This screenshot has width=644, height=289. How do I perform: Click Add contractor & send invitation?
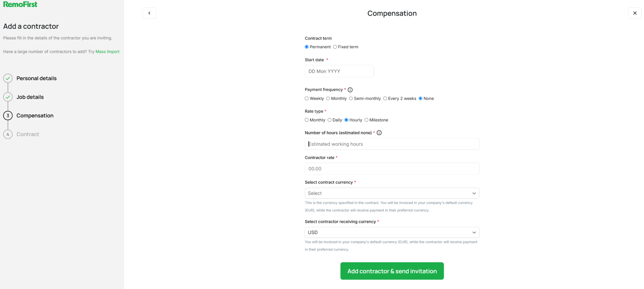point(392,271)
